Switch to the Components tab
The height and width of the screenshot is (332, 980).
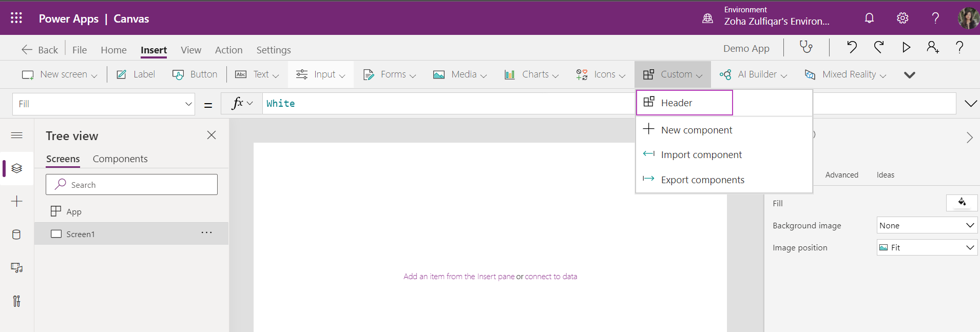pos(120,159)
